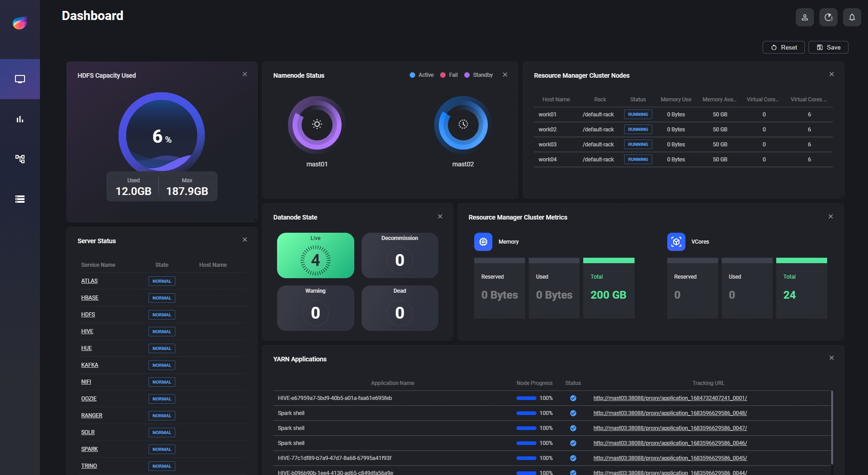
Task: Click the Reset button
Action: (x=784, y=47)
